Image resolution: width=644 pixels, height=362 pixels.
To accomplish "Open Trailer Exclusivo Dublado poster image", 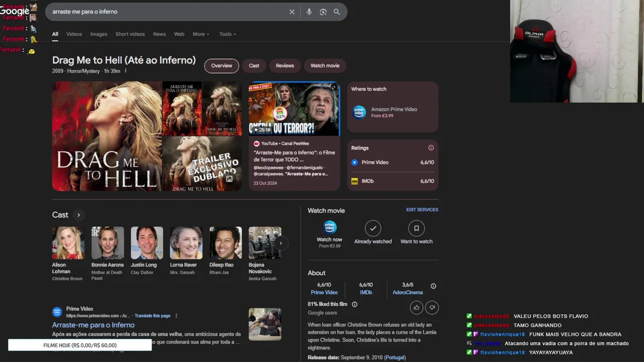I will tap(202, 164).
